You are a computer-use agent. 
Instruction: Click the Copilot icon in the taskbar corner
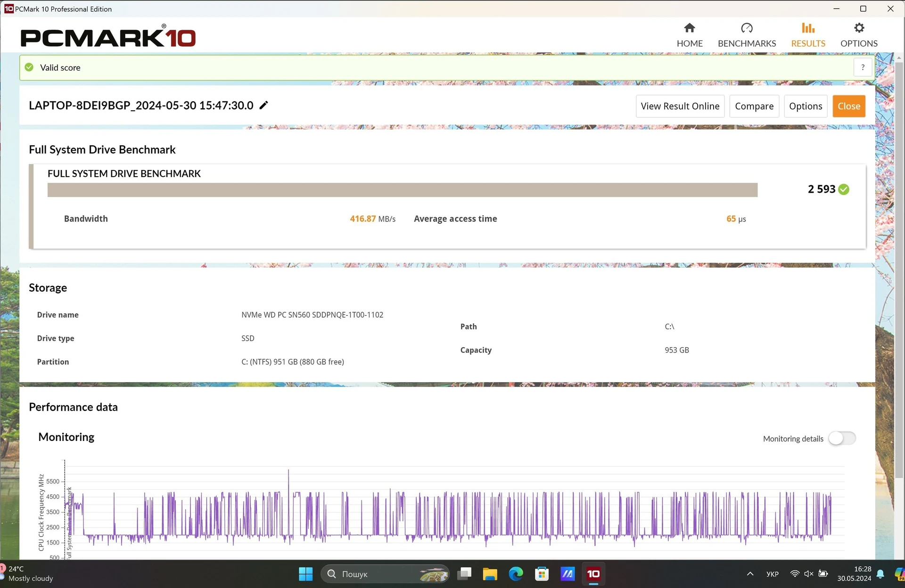(x=899, y=574)
